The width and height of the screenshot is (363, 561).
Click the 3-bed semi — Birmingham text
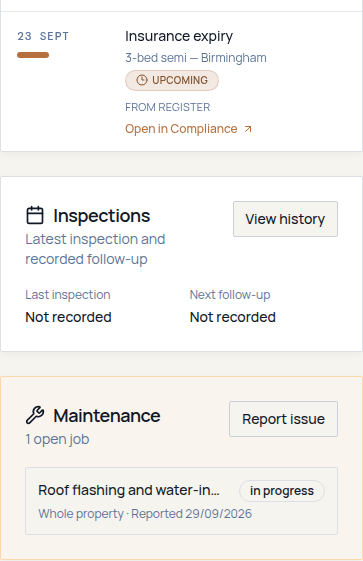(196, 58)
